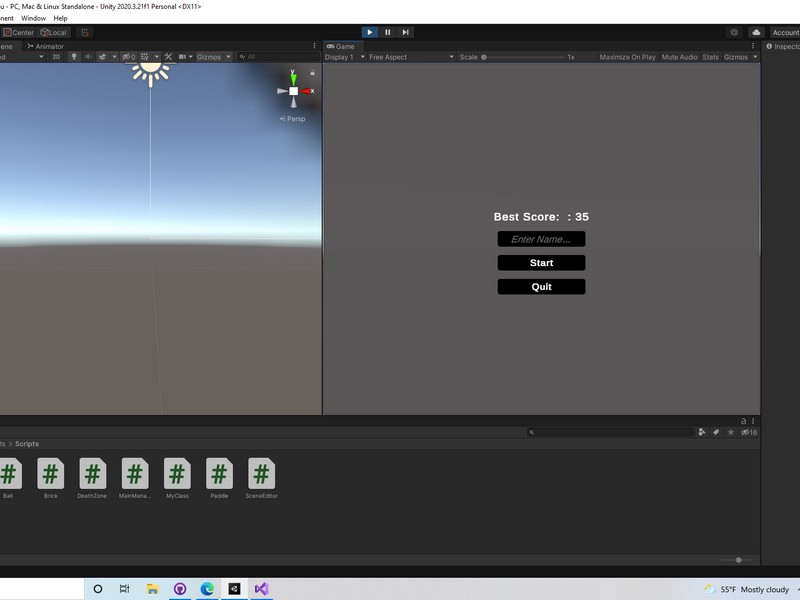Image resolution: width=800 pixels, height=600 pixels.
Task: Enable Maximize On Play
Action: (x=627, y=57)
